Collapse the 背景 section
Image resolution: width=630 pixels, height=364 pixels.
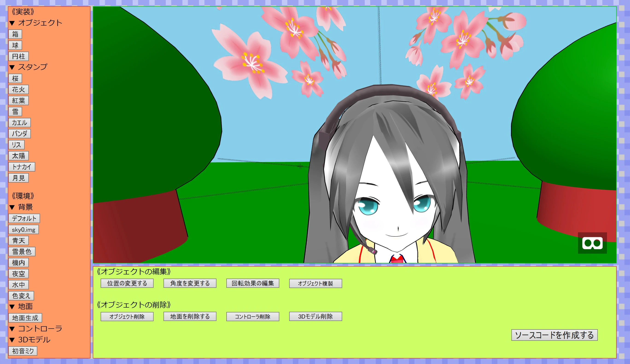(21, 207)
